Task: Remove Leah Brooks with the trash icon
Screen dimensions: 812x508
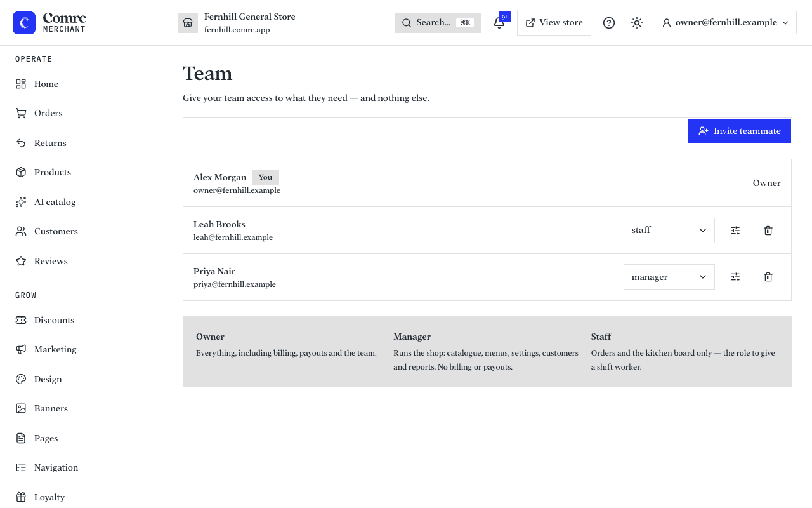Action: (768, 231)
